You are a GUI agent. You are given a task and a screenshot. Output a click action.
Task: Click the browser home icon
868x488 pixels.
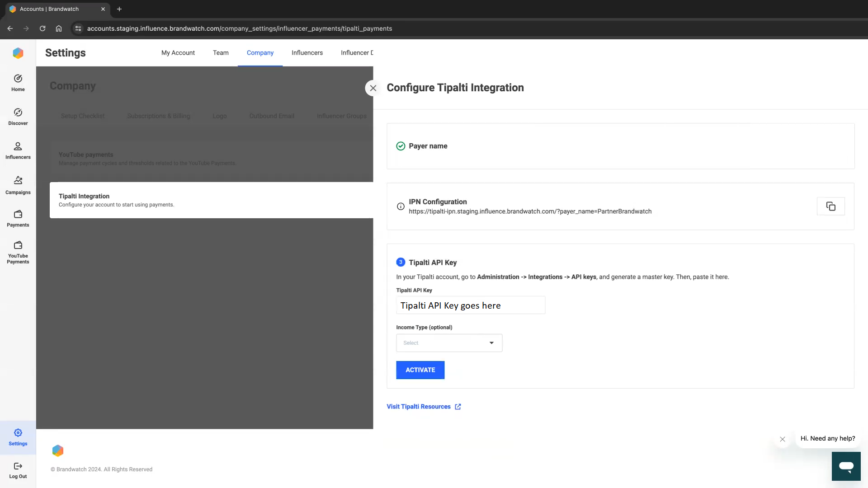click(x=59, y=28)
